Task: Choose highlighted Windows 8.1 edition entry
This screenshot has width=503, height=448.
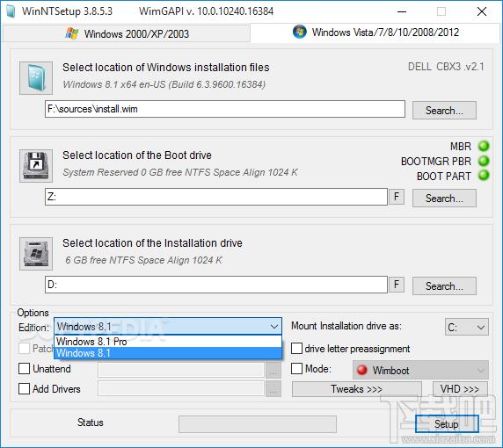Action: point(168,353)
